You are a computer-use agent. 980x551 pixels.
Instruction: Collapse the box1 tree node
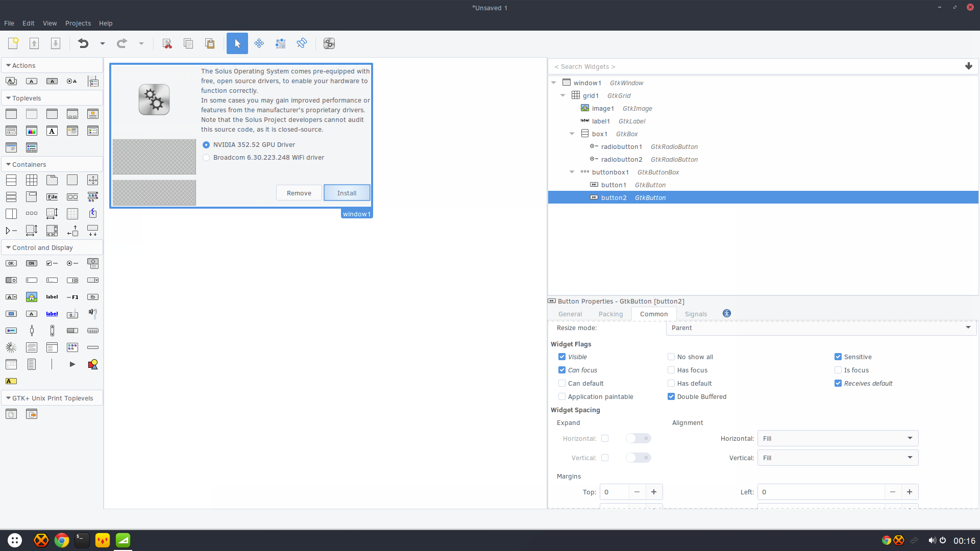pyautogui.click(x=572, y=134)
